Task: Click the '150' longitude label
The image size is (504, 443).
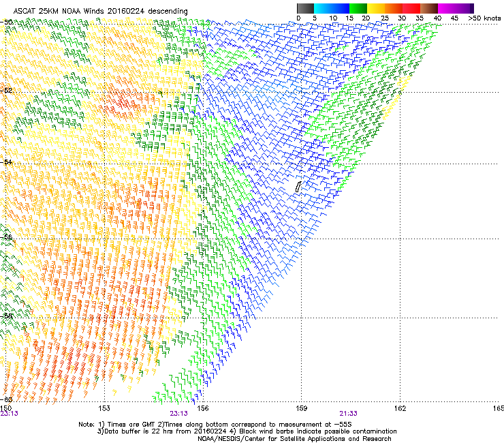Action: tap(5, 408)
